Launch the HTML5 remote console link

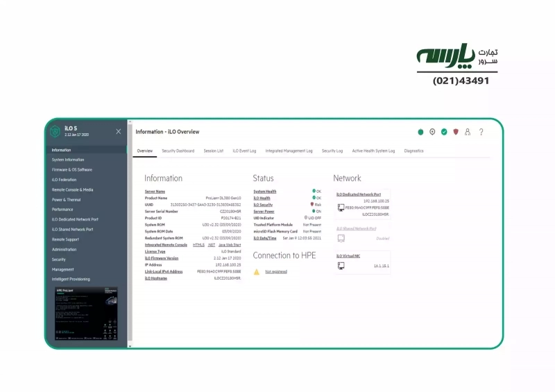(x=198, y=245)
